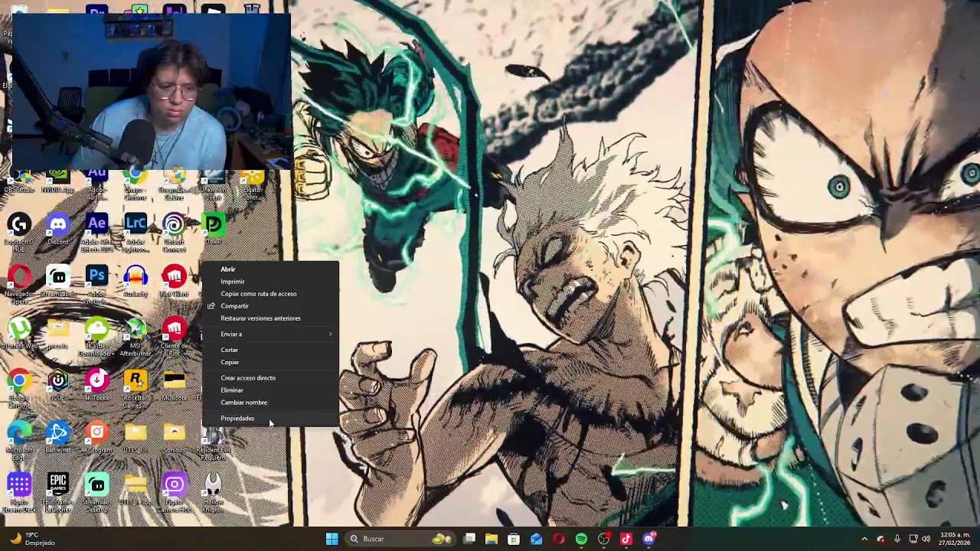The width and height of the screenshot is (980, 551).
Task: Open Opera from the taskbar
Action: click(559, 539)
